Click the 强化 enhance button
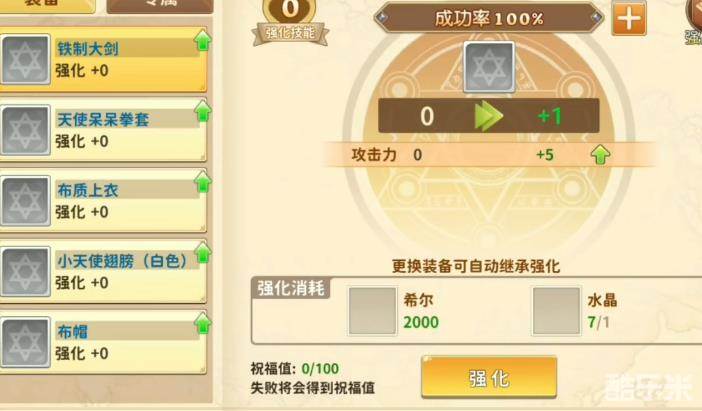This screenshot has height=411, width=702. point(489,377)
